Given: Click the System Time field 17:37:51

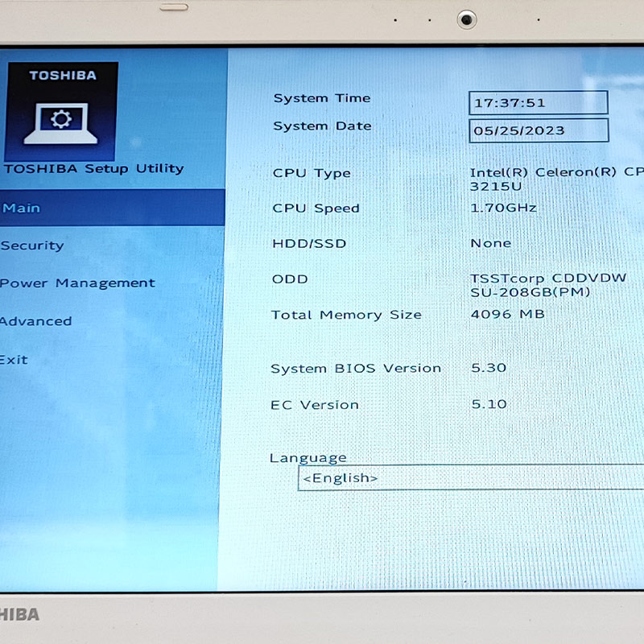Looking at the screenshot, I should point(538,103).
